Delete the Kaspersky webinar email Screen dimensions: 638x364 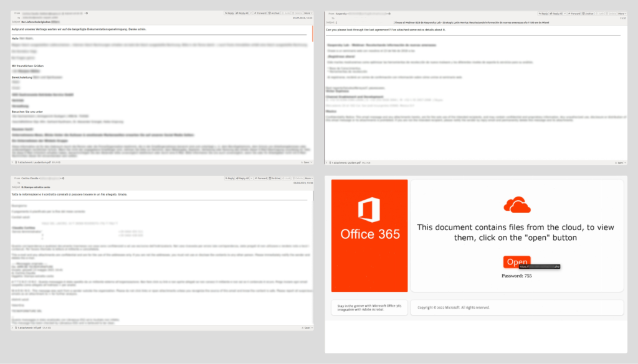coord(612,14)
